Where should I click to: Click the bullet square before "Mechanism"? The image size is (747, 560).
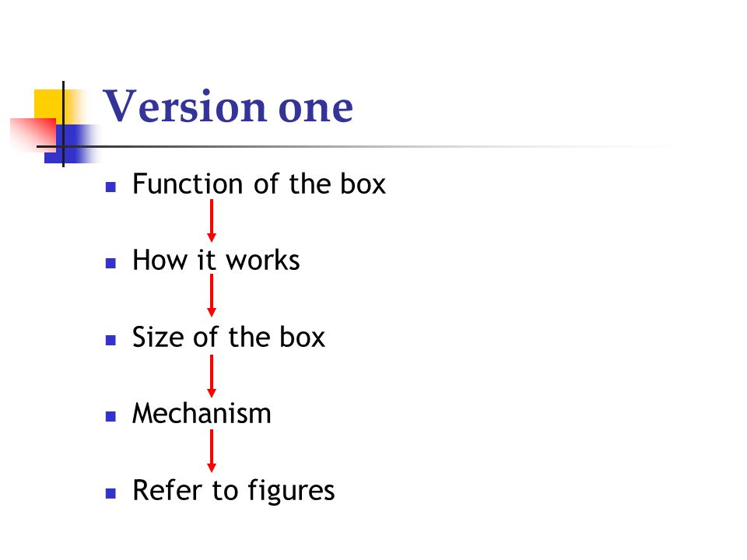tap(110, 417)
